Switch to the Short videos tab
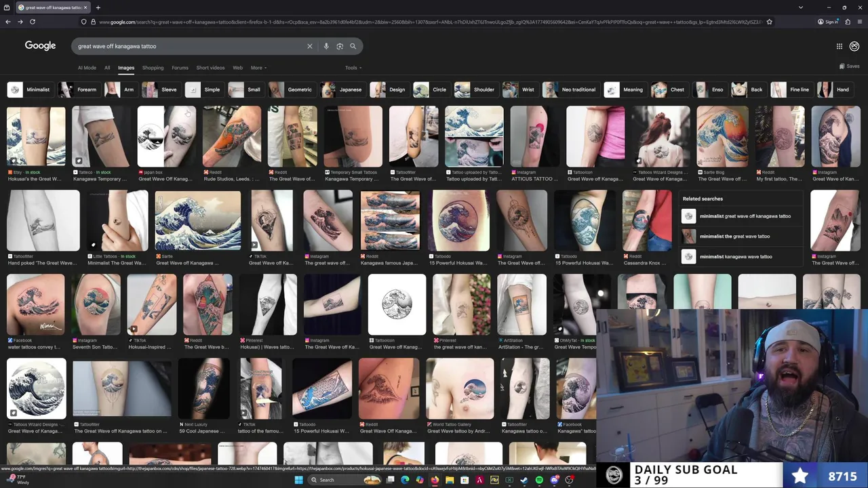The height and width of the screenshot is (488, 868). coord(210,68)
